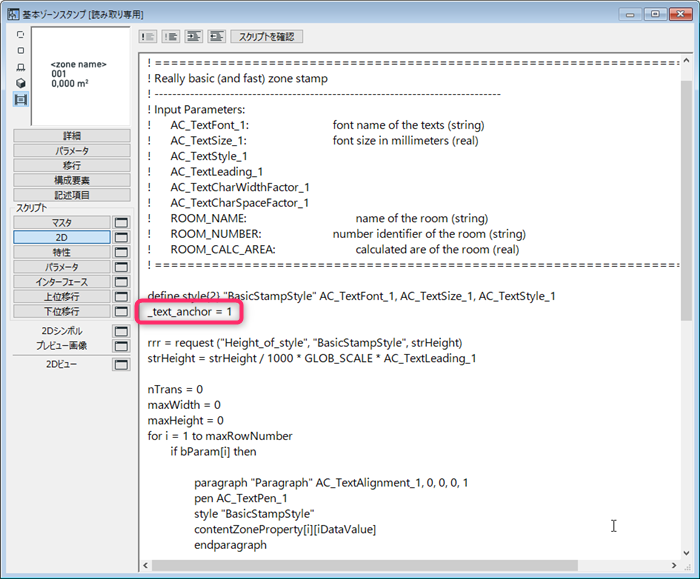Switch to the 特性 script tab
The image size is (700, 579).
(x=62, y=252)
